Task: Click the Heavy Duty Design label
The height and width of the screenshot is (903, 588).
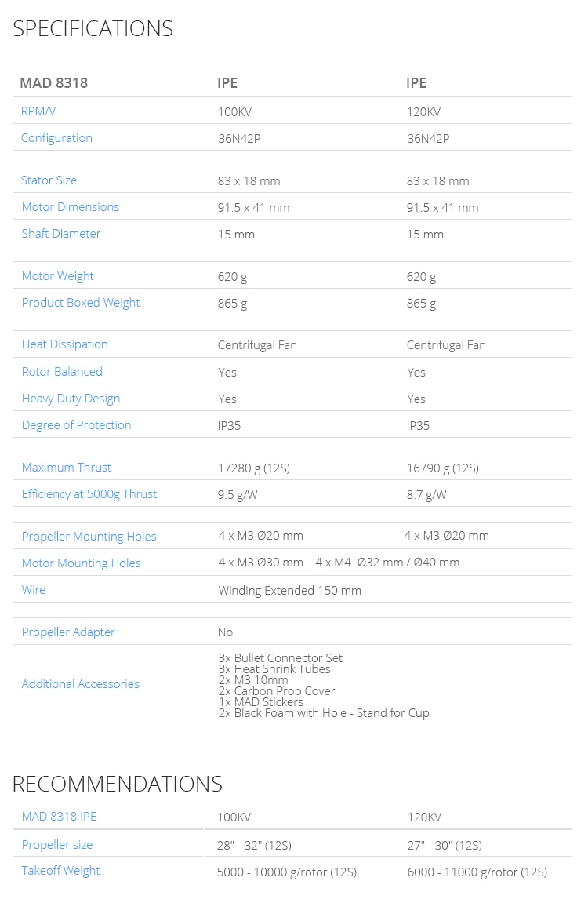Action: 71,399
